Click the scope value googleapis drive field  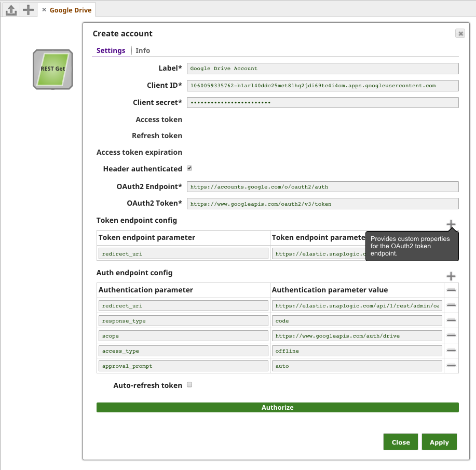pyautogui.click(x=357, y=335)
